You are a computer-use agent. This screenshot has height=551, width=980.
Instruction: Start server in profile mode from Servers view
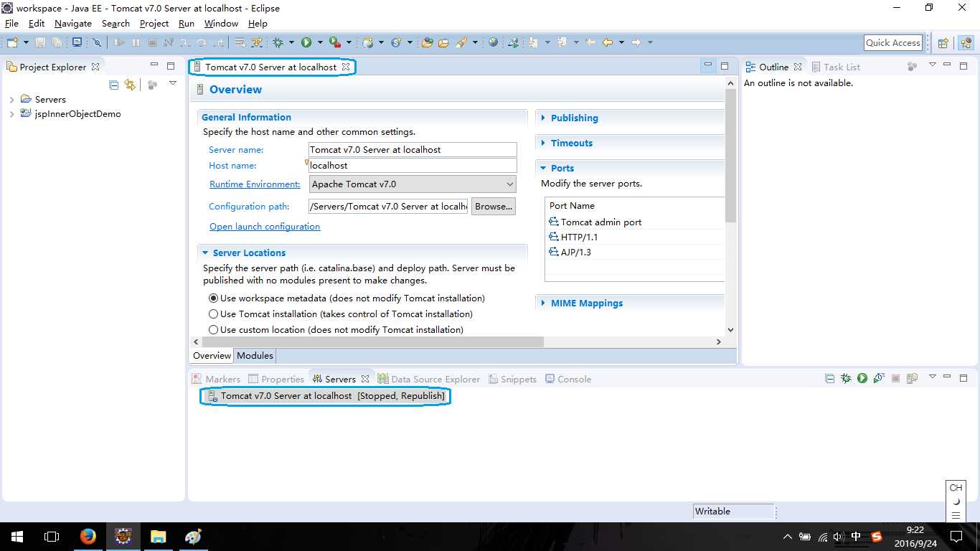[x=879, y=378]
